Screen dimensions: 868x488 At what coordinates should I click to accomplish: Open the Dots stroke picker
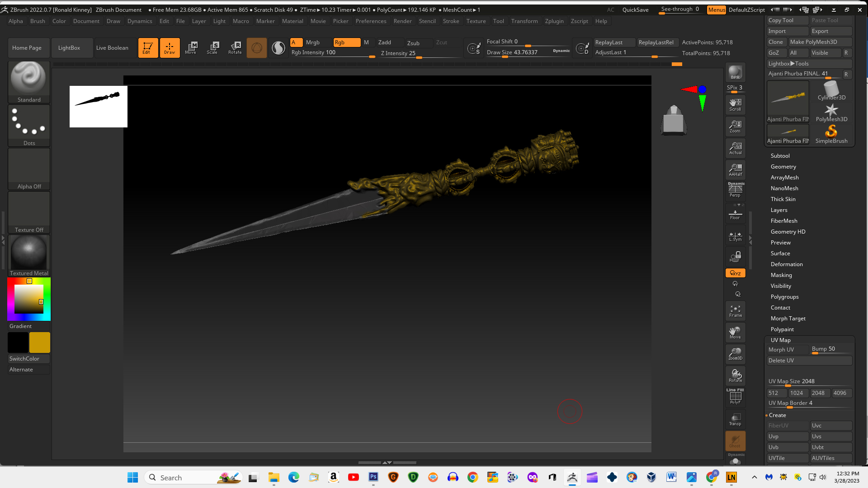[29, 126]
